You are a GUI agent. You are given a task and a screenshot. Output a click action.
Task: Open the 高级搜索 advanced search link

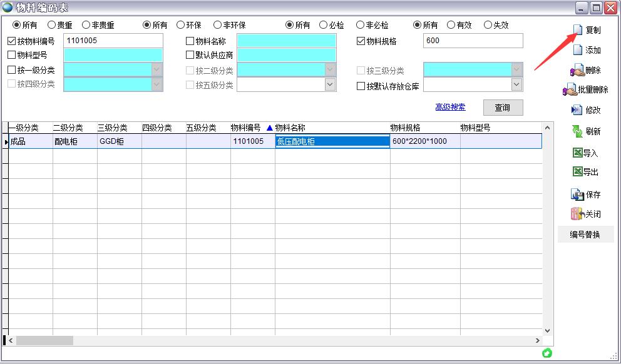(450, 107)
